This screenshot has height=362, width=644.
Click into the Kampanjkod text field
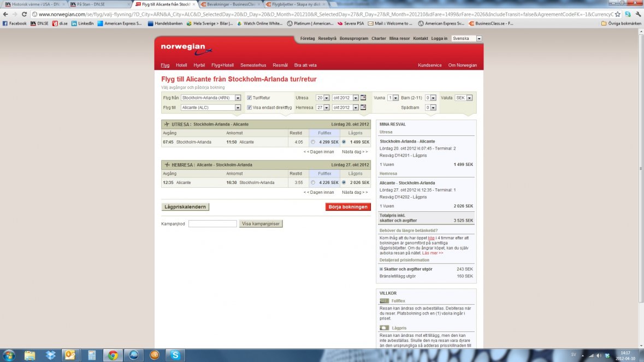(x=212, y=224)
